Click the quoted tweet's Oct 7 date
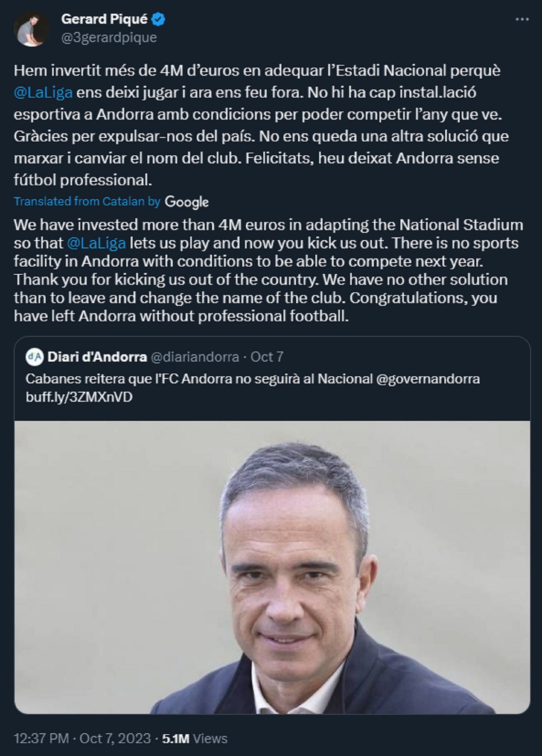Viewport: 542px width, 756px height. [x=267, y=357]
